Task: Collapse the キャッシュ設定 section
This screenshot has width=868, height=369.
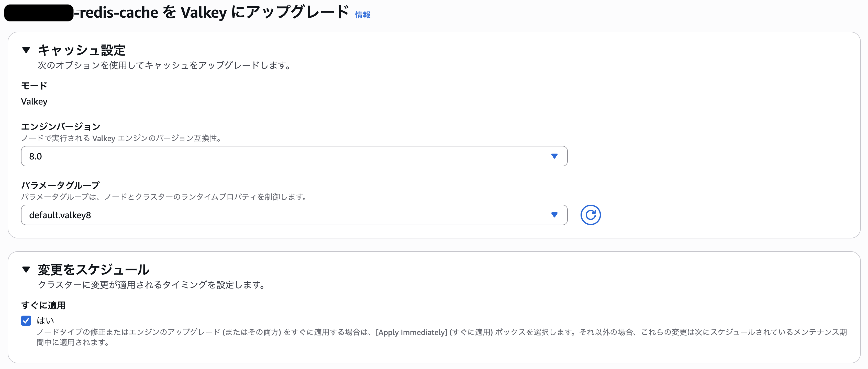Action: (26, 50)
